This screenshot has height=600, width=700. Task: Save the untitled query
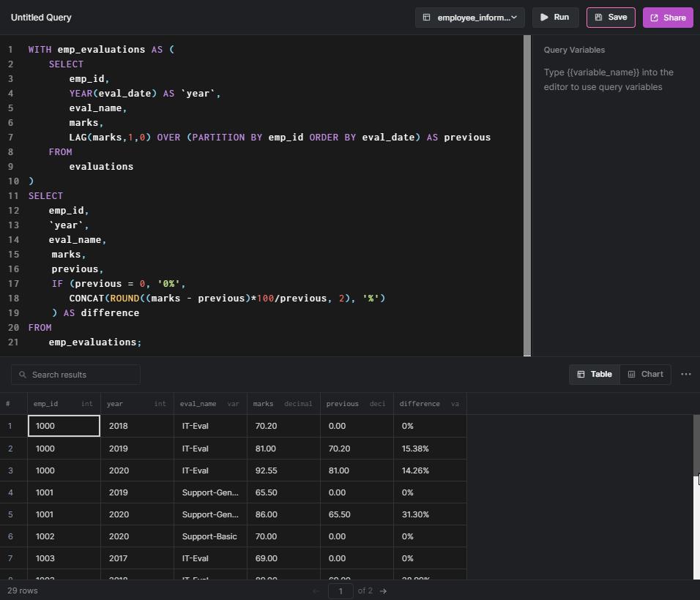[x=611, y=18]
